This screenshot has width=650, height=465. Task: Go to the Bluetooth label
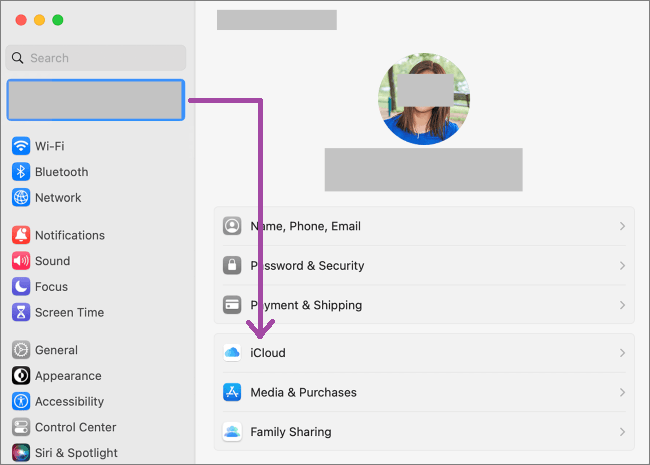(62, 172)
